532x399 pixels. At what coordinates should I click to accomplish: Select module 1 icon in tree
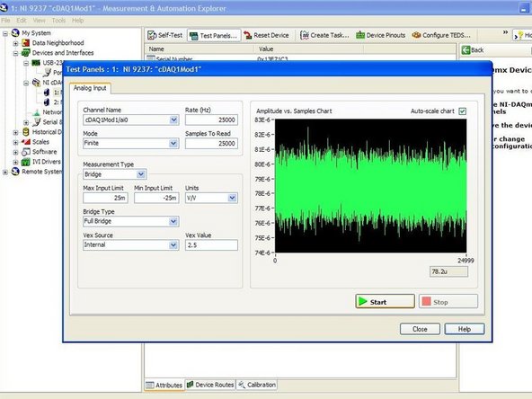click(x=47, y=93)
